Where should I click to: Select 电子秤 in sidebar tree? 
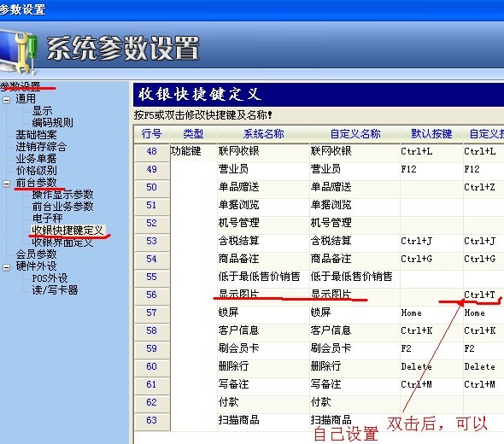(x=48, y=218)
